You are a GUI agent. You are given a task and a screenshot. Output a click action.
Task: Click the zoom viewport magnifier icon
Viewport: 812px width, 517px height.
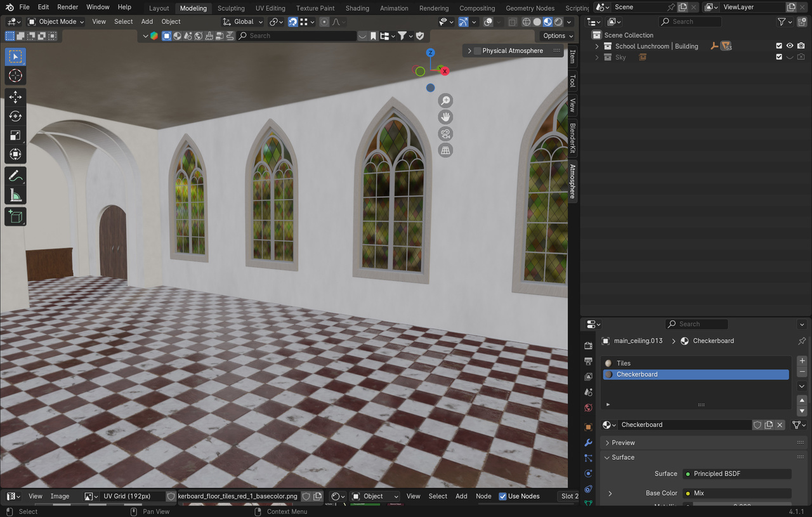click(446, 101)
